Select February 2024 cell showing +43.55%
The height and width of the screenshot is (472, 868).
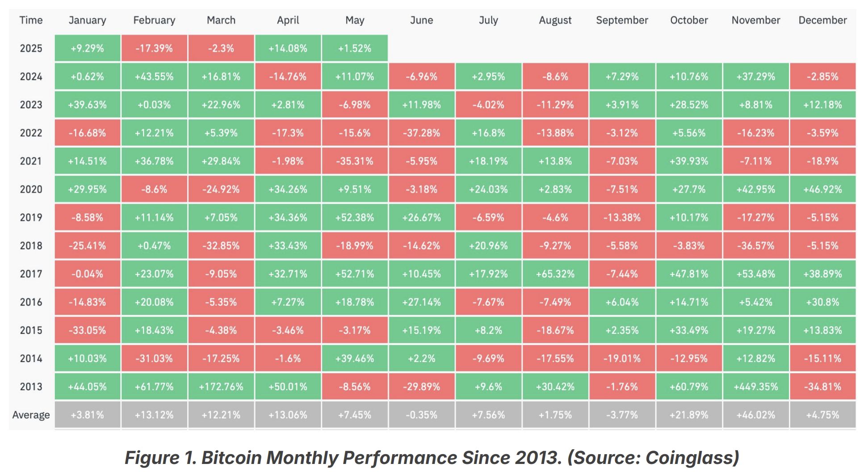(154, 76)
